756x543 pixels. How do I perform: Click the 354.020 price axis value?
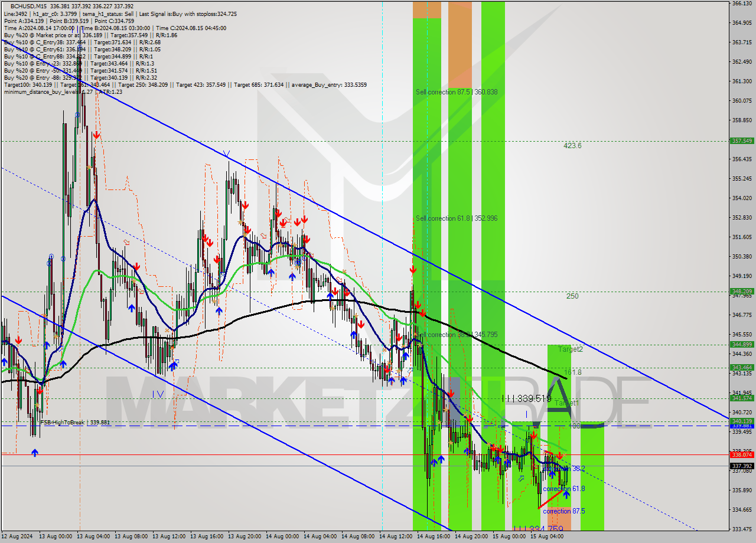point(742,198)
